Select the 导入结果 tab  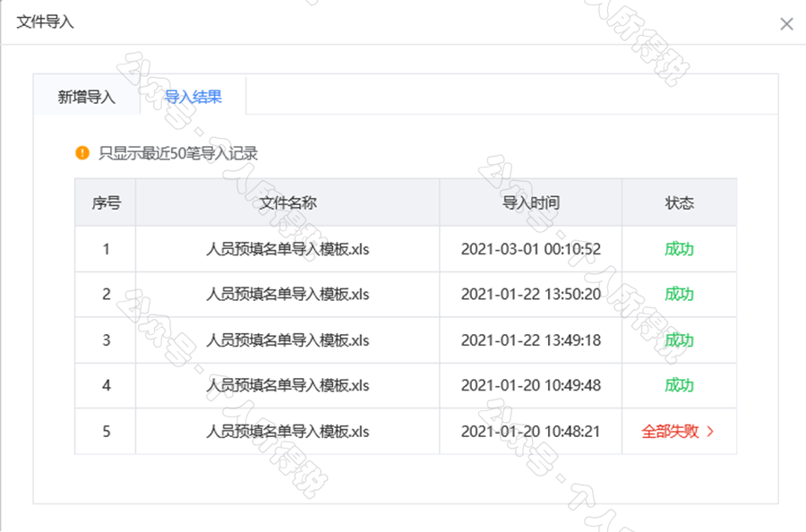click(193, 96)
